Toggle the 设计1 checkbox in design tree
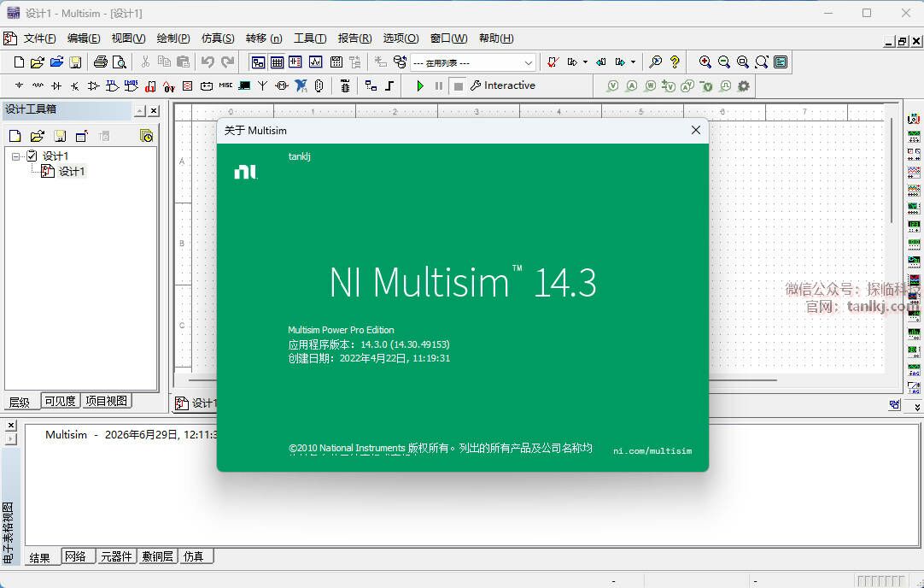Screen dimensions: 924x588 point(32,156)
